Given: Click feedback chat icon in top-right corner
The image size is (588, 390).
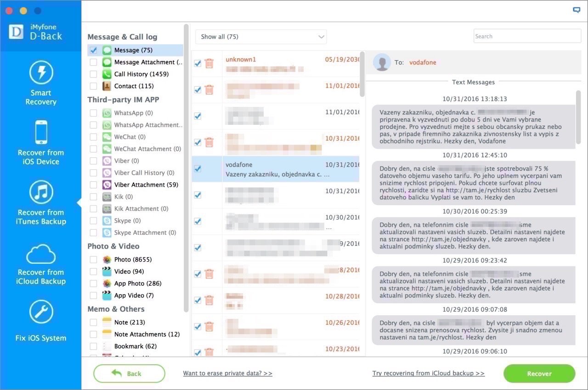Looking at the screenshot, I should point(577,10).
